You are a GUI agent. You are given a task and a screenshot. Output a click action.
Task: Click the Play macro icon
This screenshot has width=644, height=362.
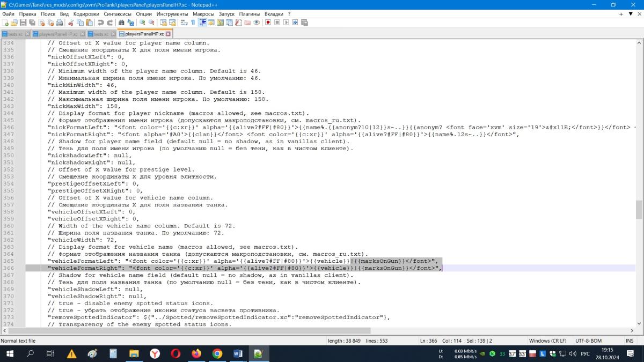pos(286,23)
